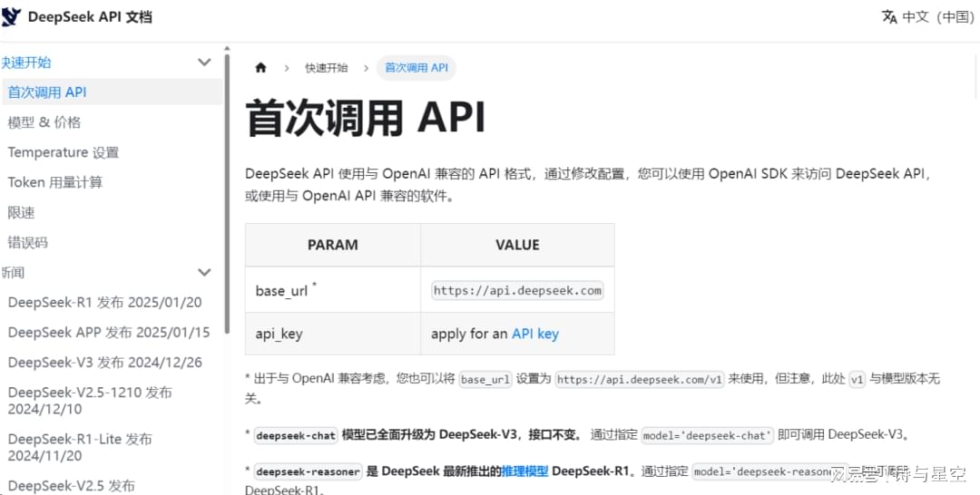Click the deepseek-chat inline code label

coord(296,436)
